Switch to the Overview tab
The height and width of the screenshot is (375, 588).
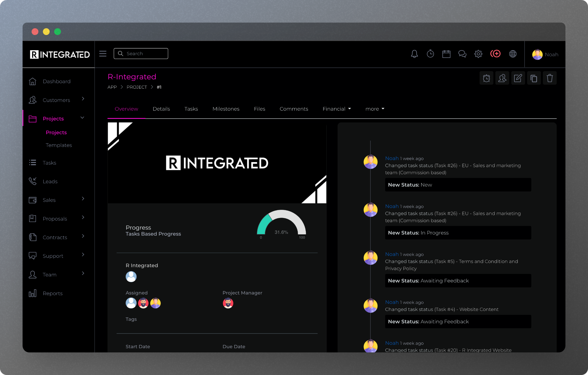click(x=126, y=109)
